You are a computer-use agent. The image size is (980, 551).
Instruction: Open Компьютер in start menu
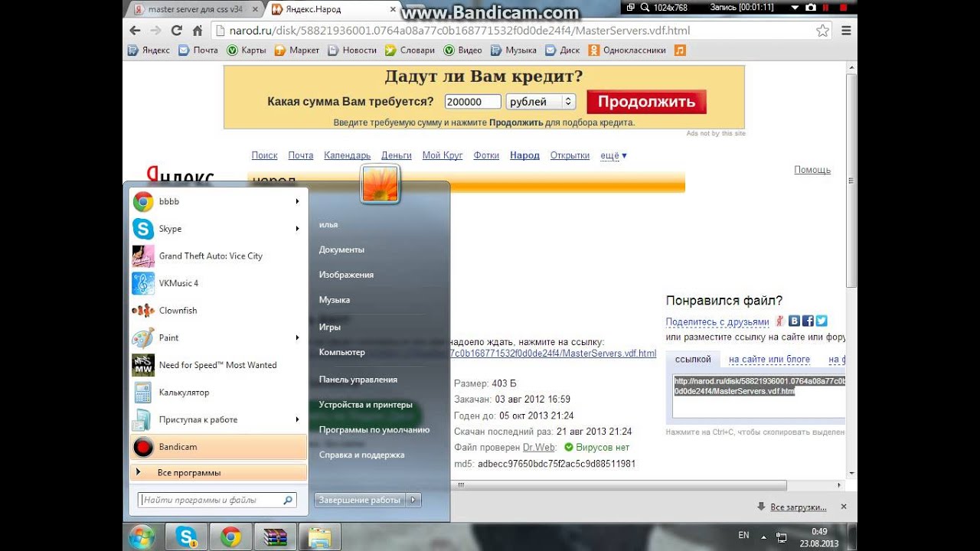point(341,352)
